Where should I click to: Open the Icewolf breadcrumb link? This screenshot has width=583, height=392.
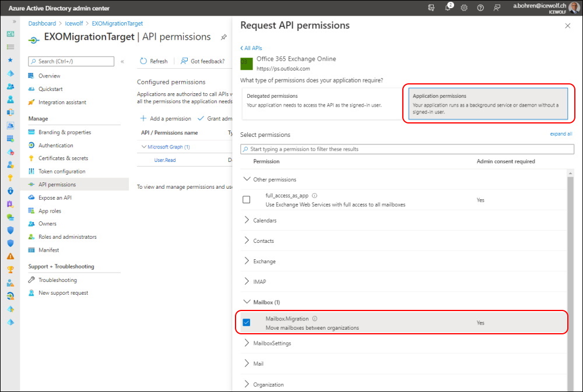click(74, 23)
